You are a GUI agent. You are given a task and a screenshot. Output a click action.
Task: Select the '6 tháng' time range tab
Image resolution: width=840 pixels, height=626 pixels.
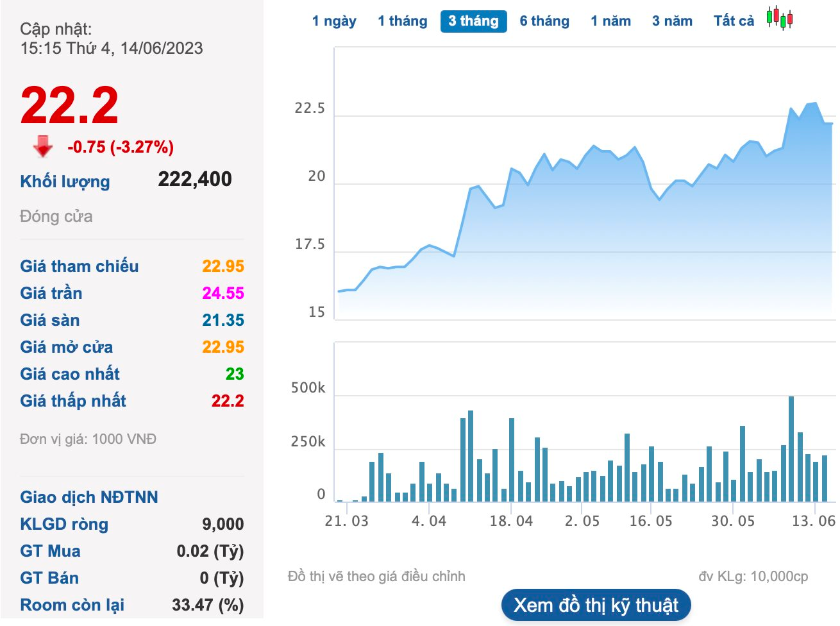(x=544, y=21)
